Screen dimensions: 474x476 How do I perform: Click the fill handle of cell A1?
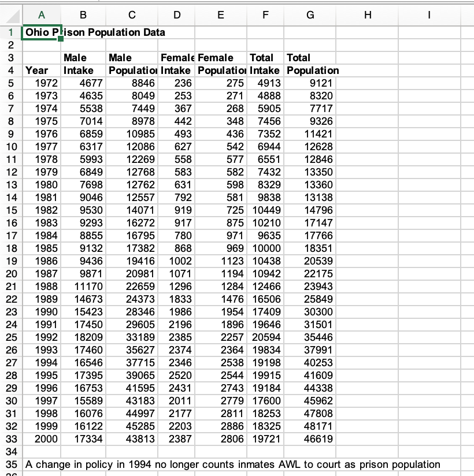pos(61,39)
